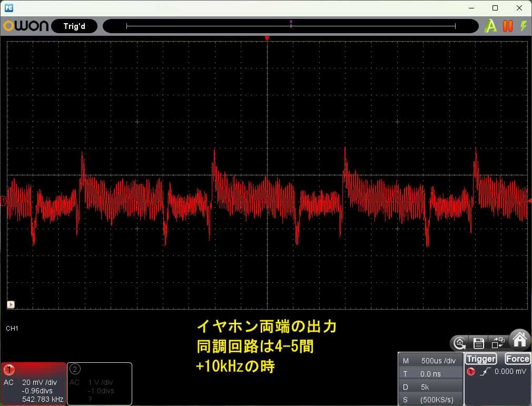Click the green Autoset 'A' icon
This screenshot has height=406, width=532.
(x=490, y=26)
